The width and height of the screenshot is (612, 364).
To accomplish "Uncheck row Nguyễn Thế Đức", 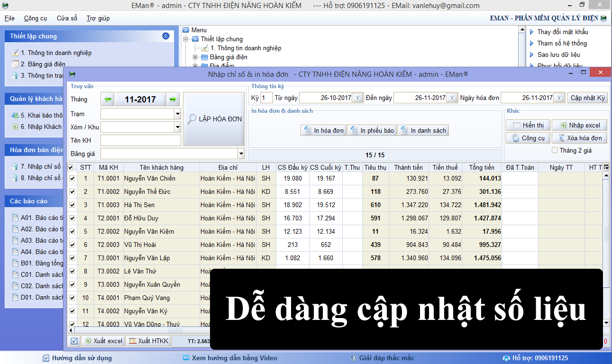I will pyautogui.click(x=72, y=192).
